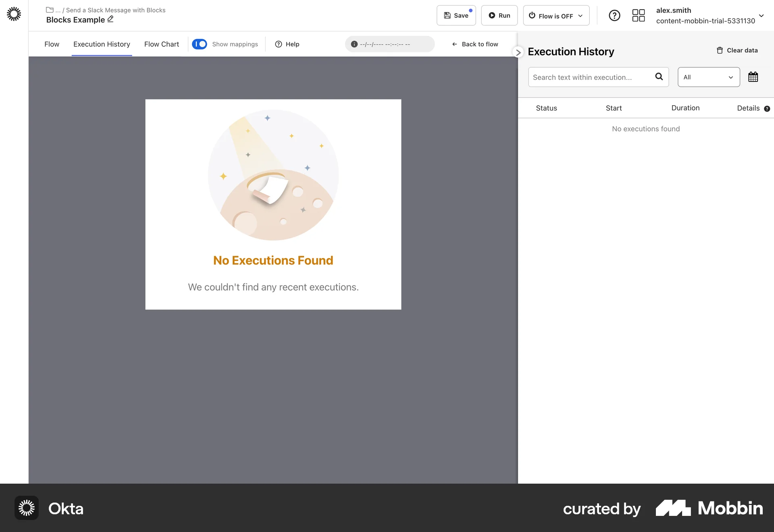Toggle the info indicator next to the timestamp field

pyautogui.click(x=354, y=44)
